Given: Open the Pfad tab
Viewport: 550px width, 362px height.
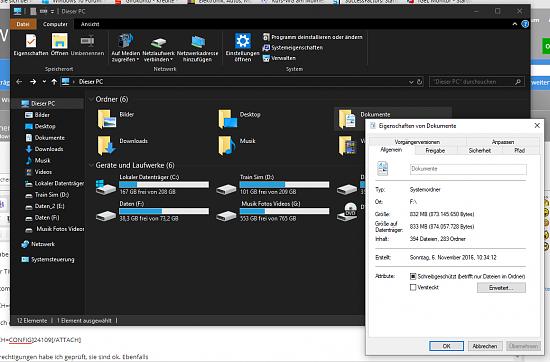Looking at the screenshot, I should click(x=519, y=150).
